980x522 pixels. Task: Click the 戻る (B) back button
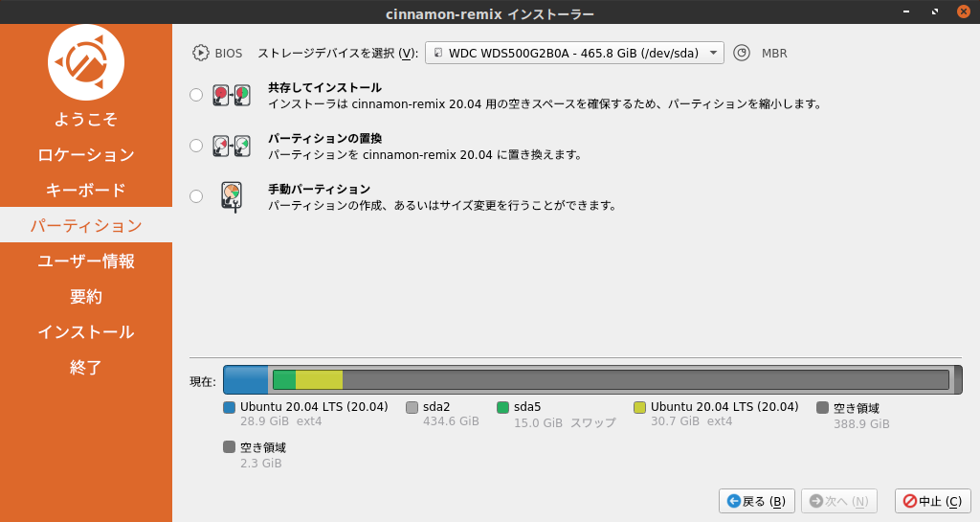[756, 501]
